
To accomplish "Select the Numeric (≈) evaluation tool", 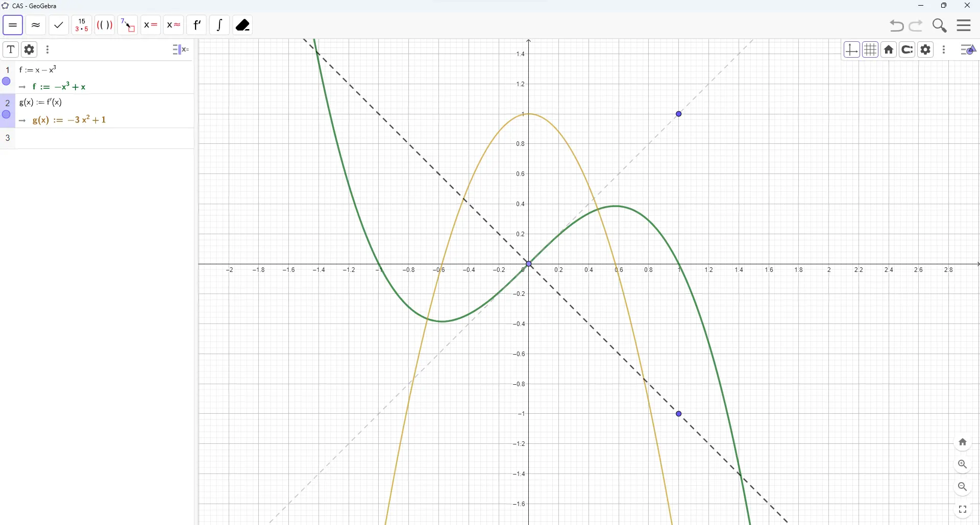I will (x=36, y=25).
